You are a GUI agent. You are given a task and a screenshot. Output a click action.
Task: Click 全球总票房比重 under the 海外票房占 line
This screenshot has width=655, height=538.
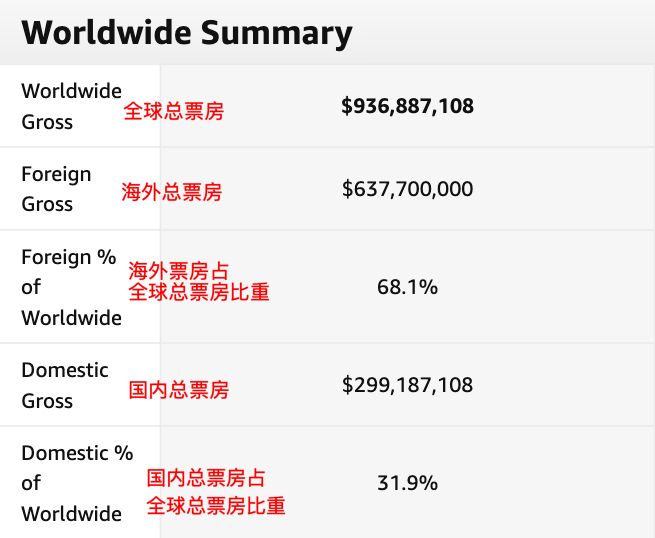(x=199, y=293)
